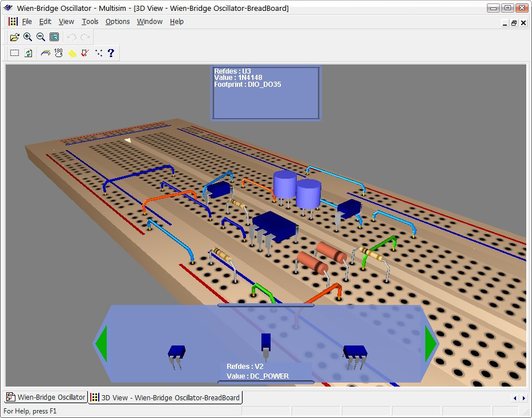The width and height of the screenshot is (532, 418).
Task: Click the green arrows refresh page icon
Action: pyautogui.click(x=29, y=53)
